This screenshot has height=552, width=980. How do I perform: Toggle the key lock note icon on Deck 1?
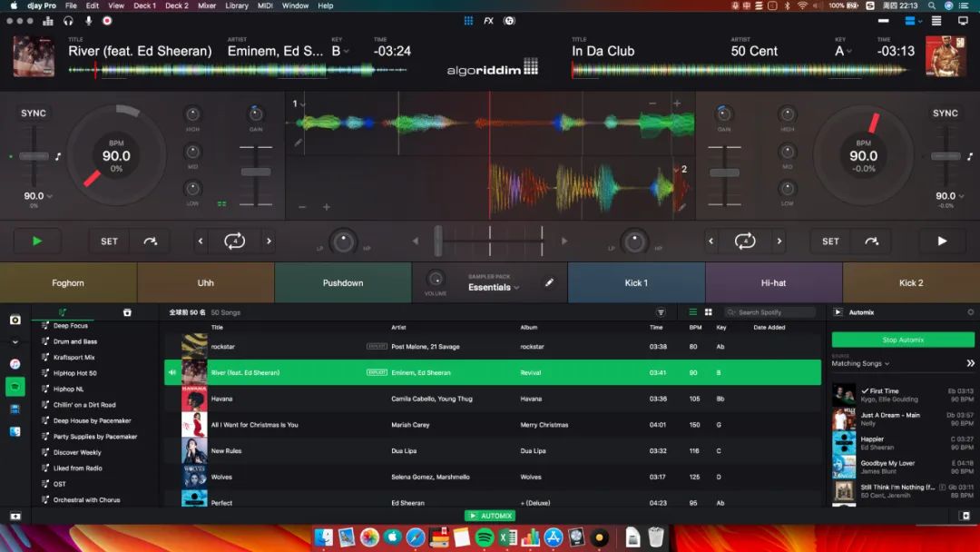click(x=58, y=156)
